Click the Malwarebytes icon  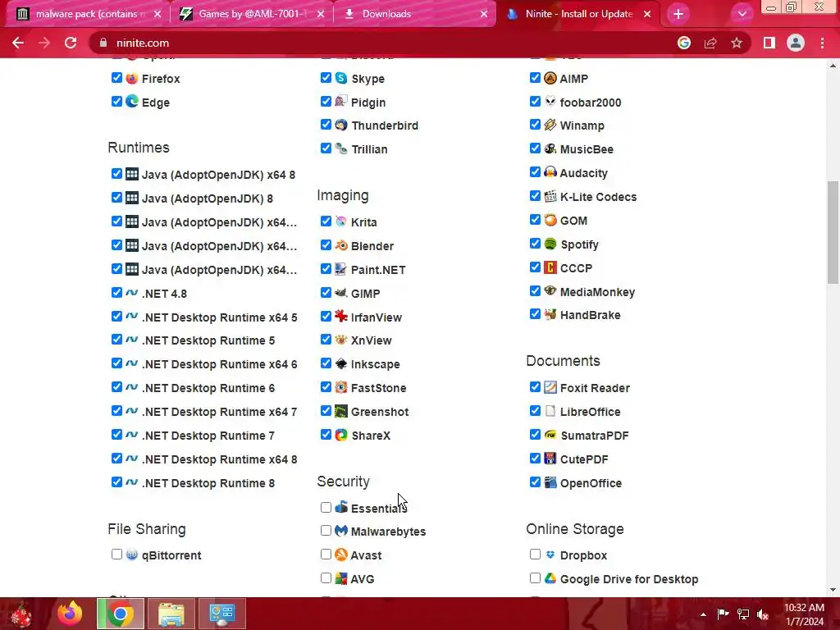click(x=341, y=531)
